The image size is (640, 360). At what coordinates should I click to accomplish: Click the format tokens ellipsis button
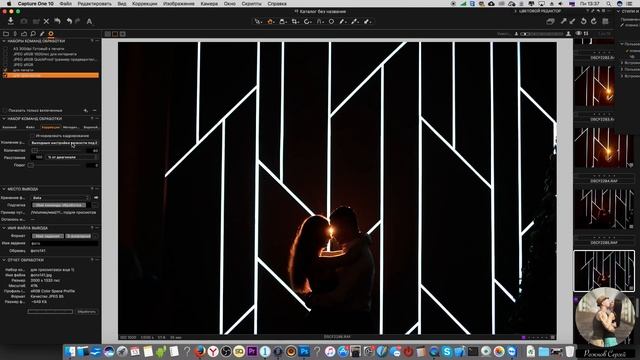95,236
